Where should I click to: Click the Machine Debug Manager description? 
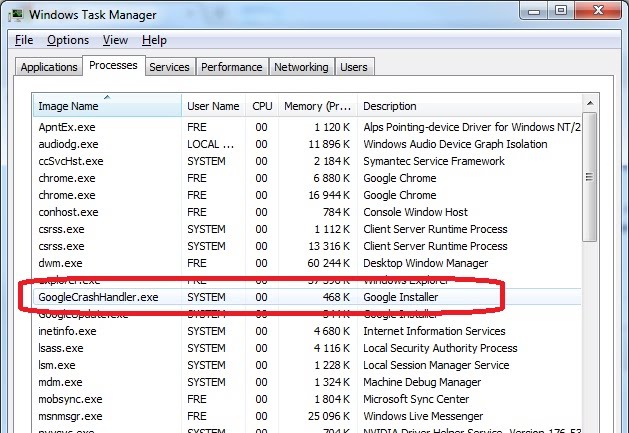click(422, 382)
